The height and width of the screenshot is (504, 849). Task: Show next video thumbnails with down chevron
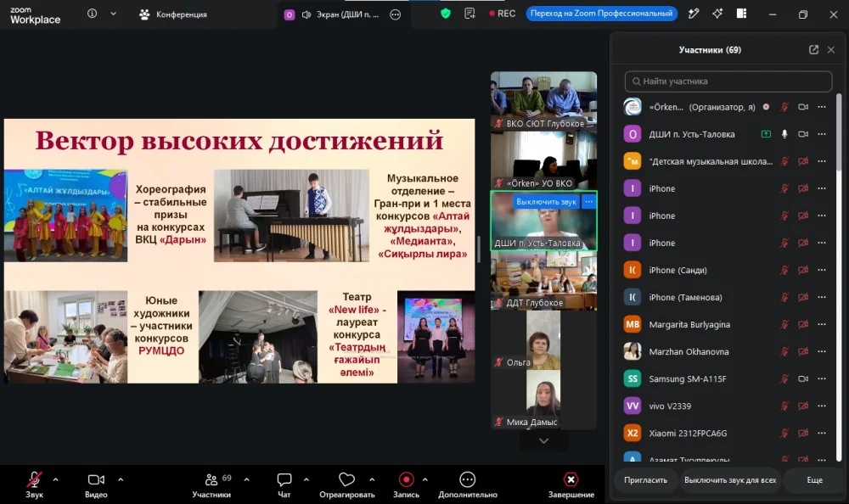(x=543, y=441)
